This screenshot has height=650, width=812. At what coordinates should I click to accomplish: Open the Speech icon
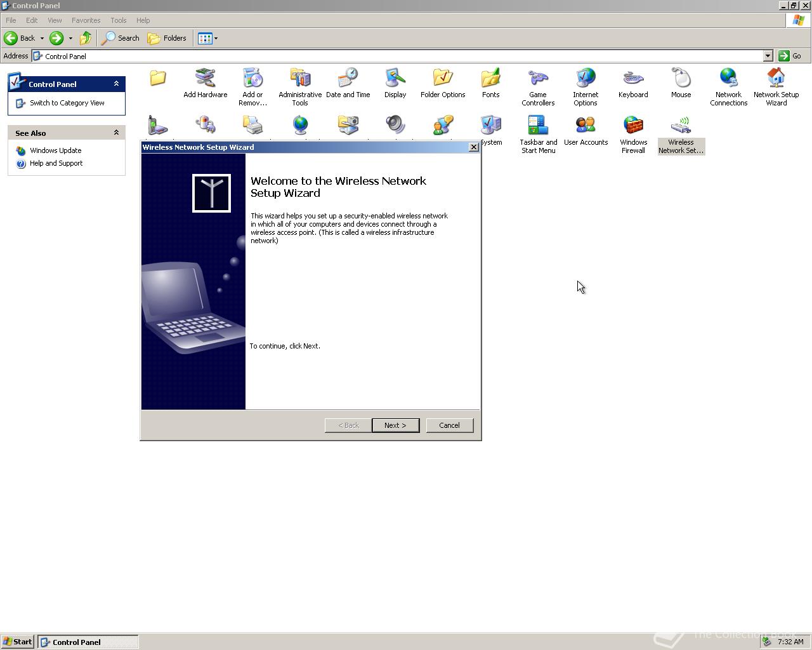tap(443, 126)
